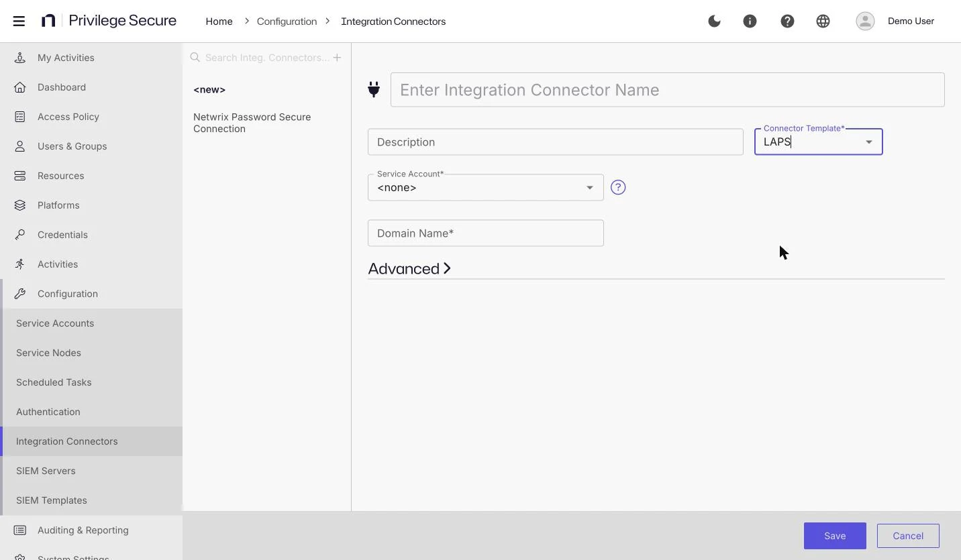Click the Netwrix logo icon

[48, 21]
